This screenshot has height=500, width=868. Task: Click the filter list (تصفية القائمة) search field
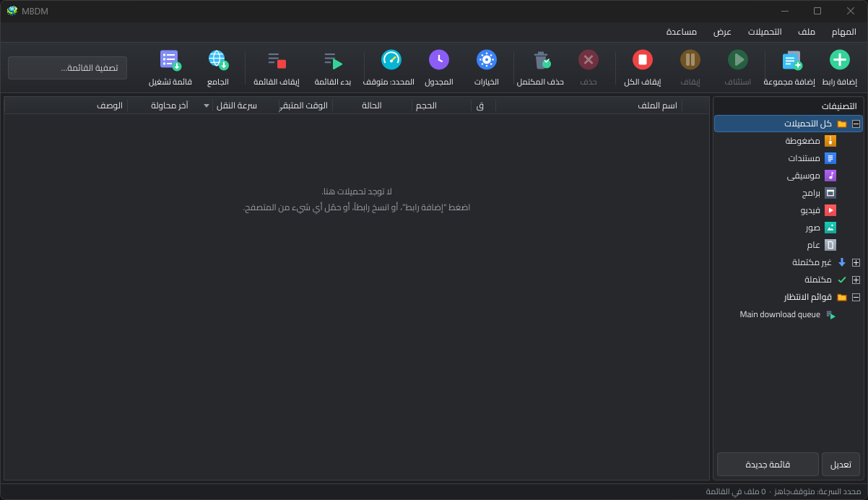[67, 68]
